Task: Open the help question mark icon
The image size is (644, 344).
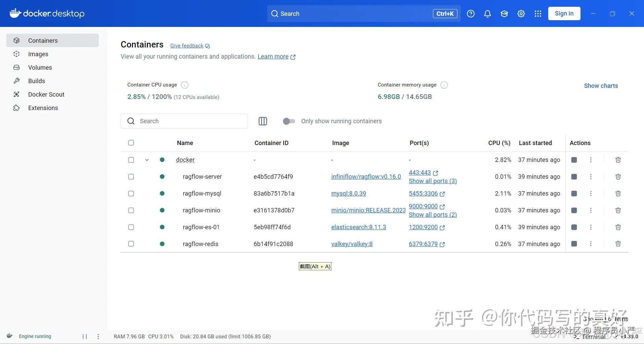Action: click(471, 13)
